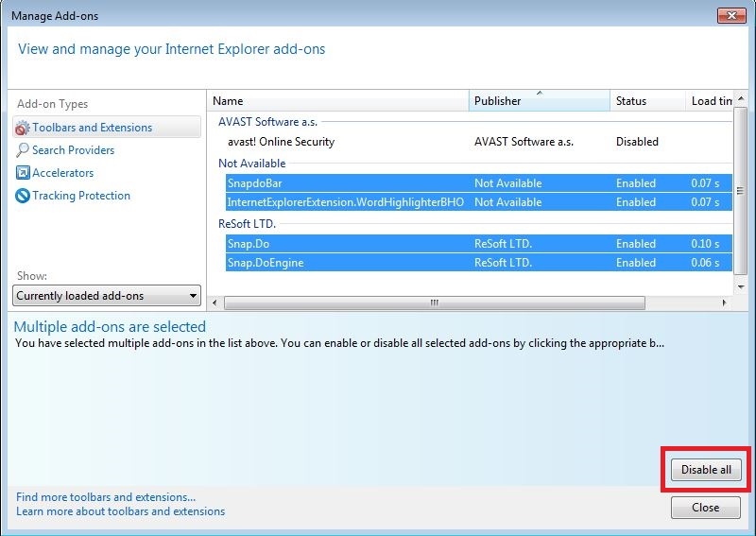Click the Accelerators icon
This screenshot has width=756, height=536.
(23, 173)
